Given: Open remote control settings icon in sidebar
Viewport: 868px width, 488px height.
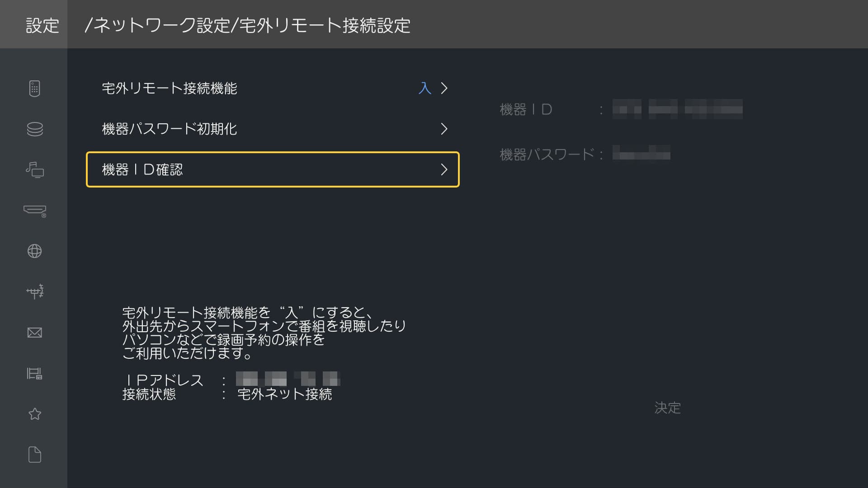Looking at the screenshot, I should click(x=34, y=89).
